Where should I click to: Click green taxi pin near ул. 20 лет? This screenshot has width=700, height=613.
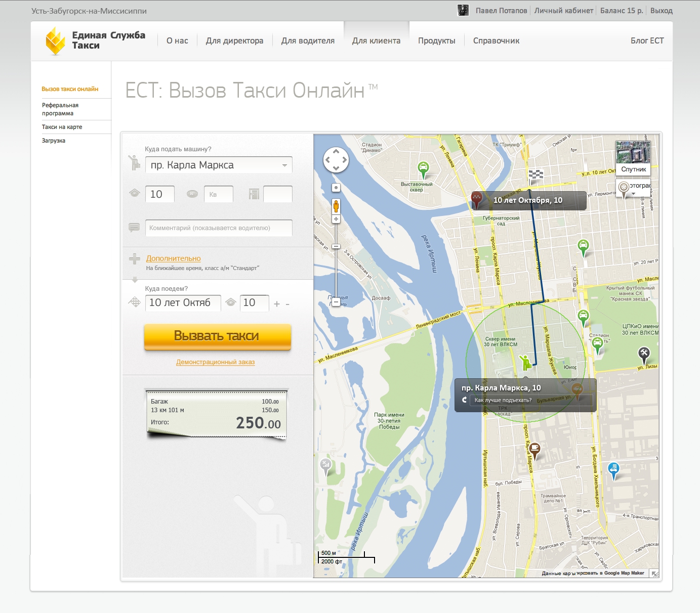(x=584, y=248)
